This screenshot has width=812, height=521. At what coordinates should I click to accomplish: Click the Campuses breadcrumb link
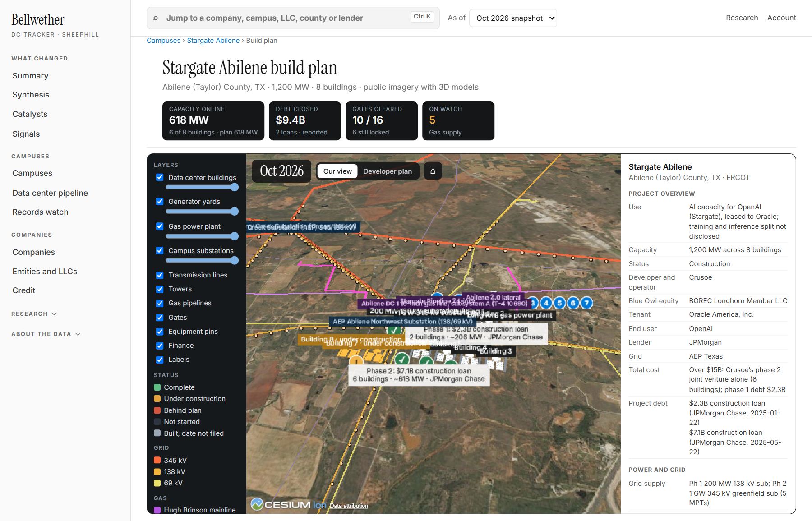click(163, 41)
